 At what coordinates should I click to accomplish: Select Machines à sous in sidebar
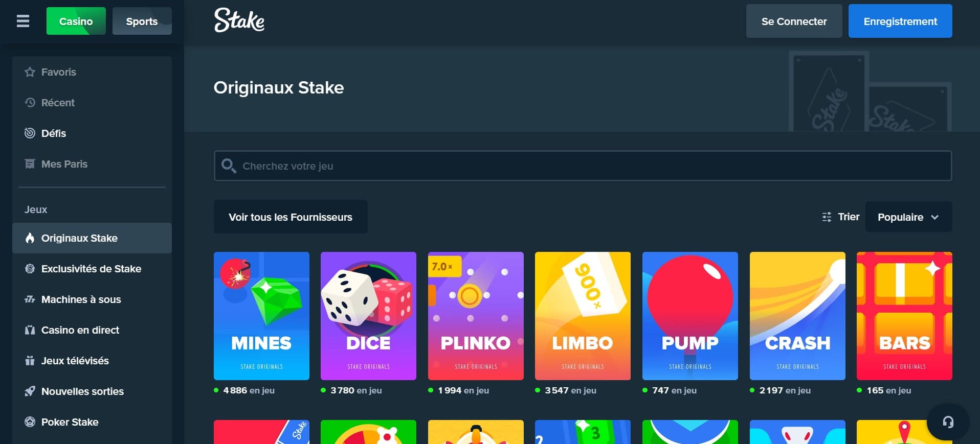[92, 299]
